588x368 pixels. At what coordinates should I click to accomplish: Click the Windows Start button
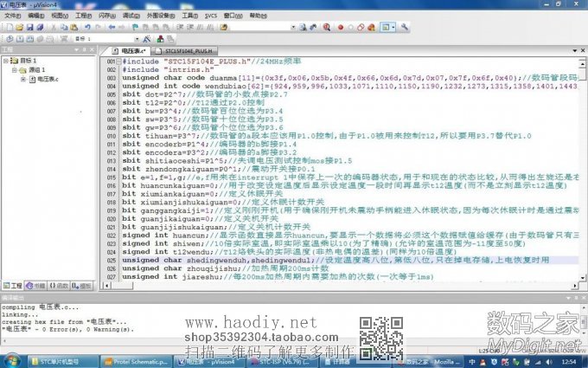click(x=12, y=358)
